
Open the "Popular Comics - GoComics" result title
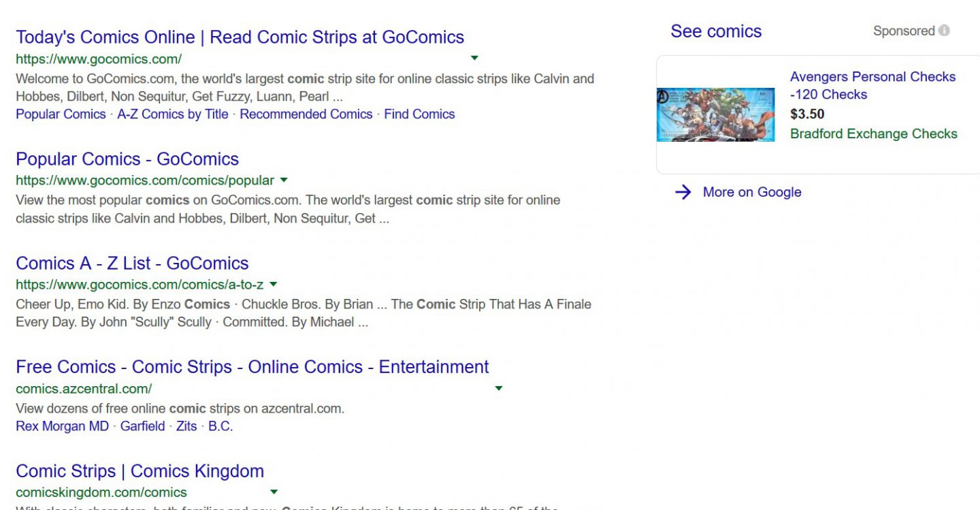coord(127,159)
